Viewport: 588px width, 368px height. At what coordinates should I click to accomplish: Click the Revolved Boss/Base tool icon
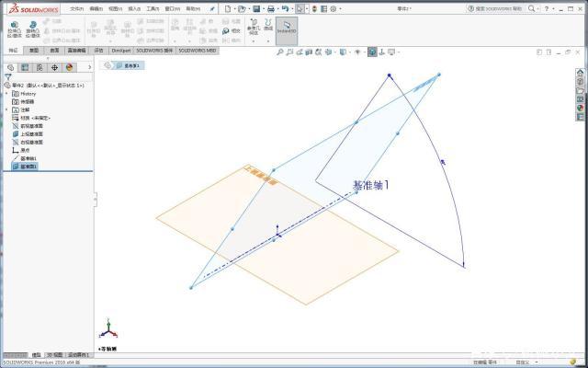point(33,25)
